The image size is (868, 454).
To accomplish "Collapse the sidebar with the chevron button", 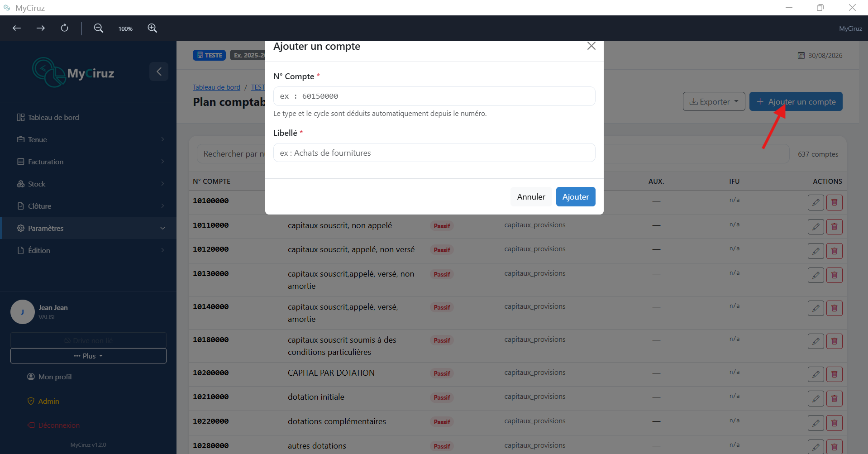I will tap(159, 72).
